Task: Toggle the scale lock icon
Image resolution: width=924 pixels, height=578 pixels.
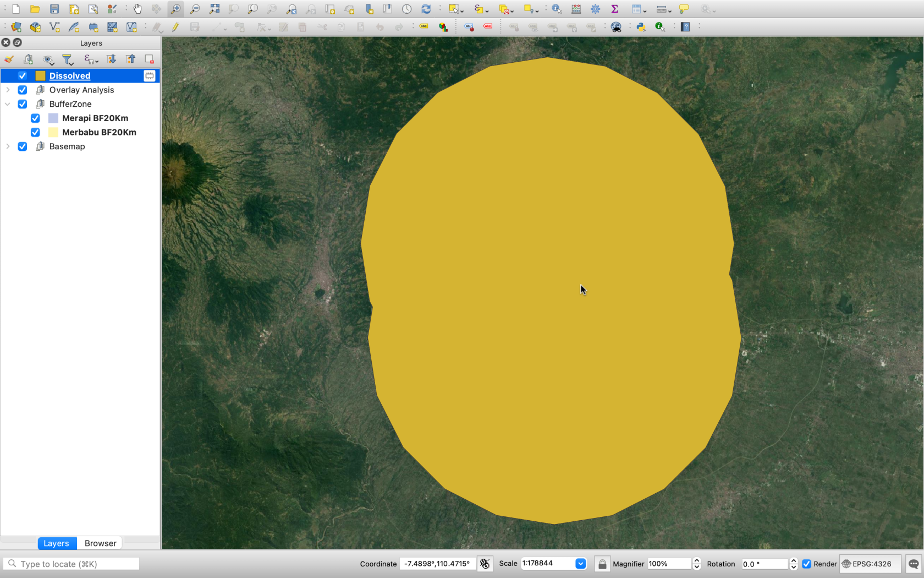Action: [602, 564]
